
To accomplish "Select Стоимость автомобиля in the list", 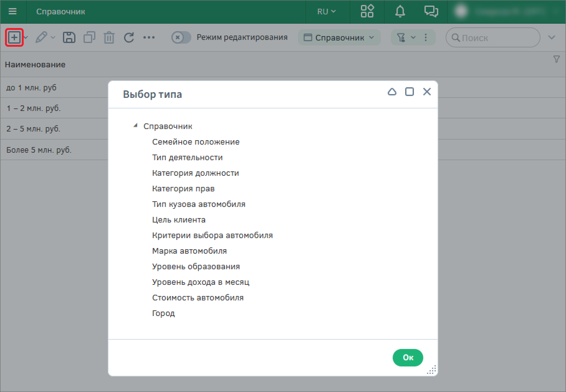I will coord(198,298).
